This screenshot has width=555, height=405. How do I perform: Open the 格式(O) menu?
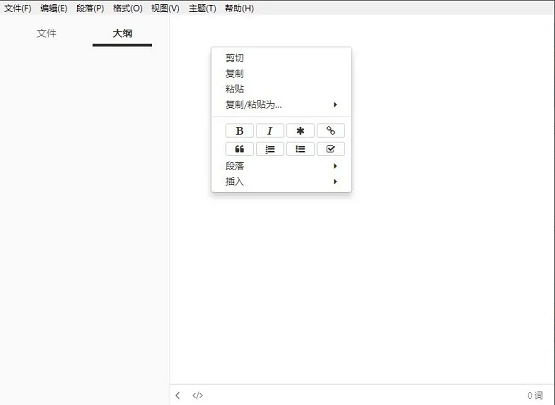(x=127, y=8)
